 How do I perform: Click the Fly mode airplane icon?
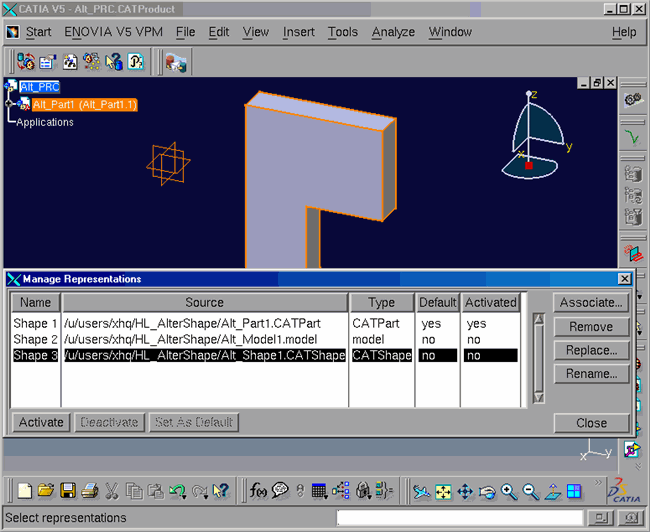click(x=421, y=491)
